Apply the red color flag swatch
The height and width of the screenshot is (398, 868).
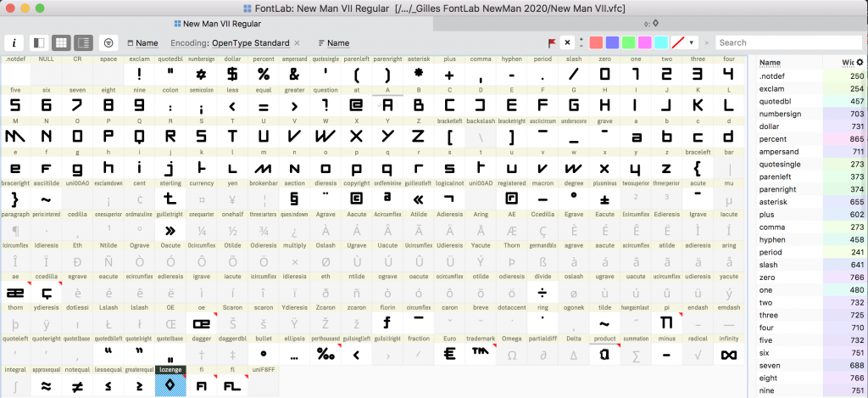596,42
